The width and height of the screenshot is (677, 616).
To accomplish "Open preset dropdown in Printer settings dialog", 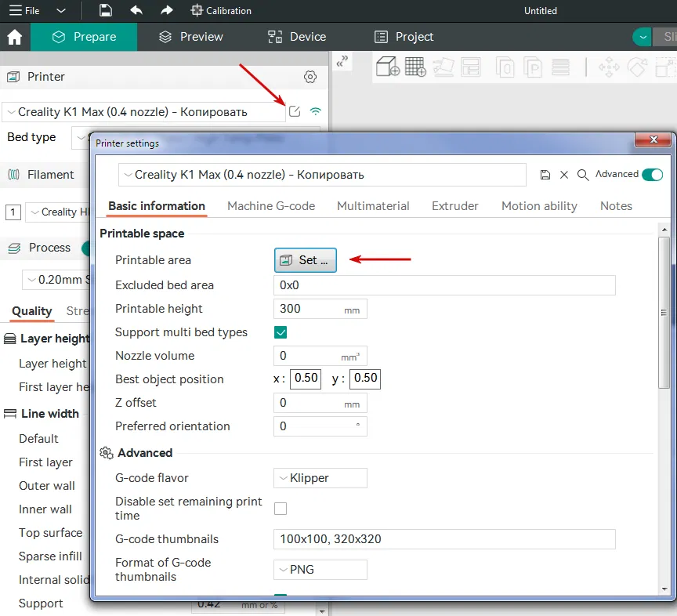I will [322, 175].
